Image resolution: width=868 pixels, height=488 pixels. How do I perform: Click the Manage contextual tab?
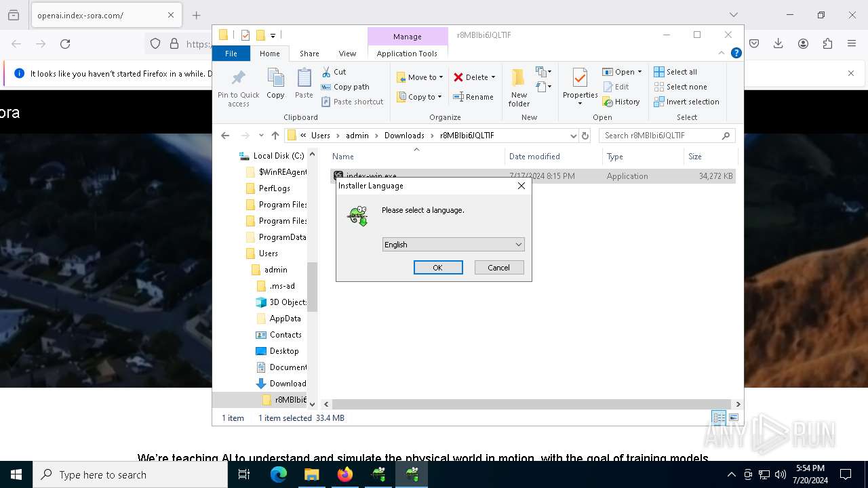pos(408,37)
